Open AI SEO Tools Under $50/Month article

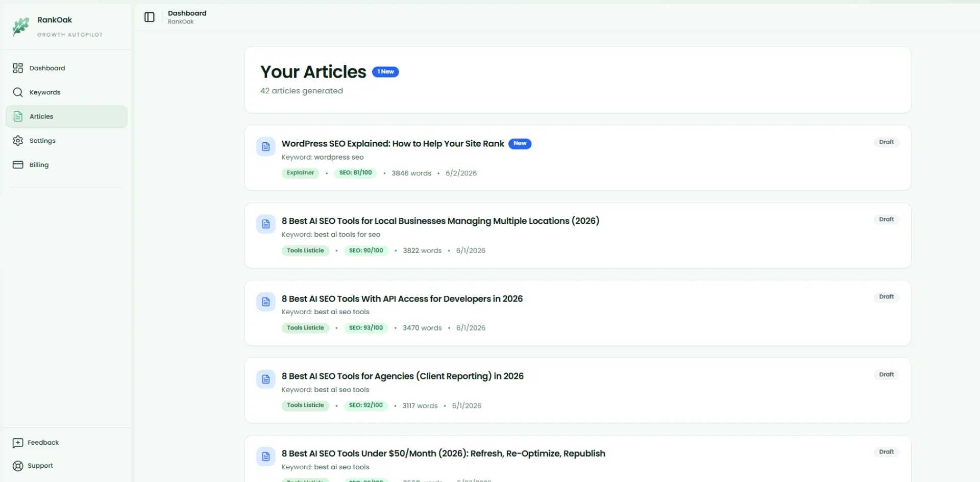click(x=444, y=453)
